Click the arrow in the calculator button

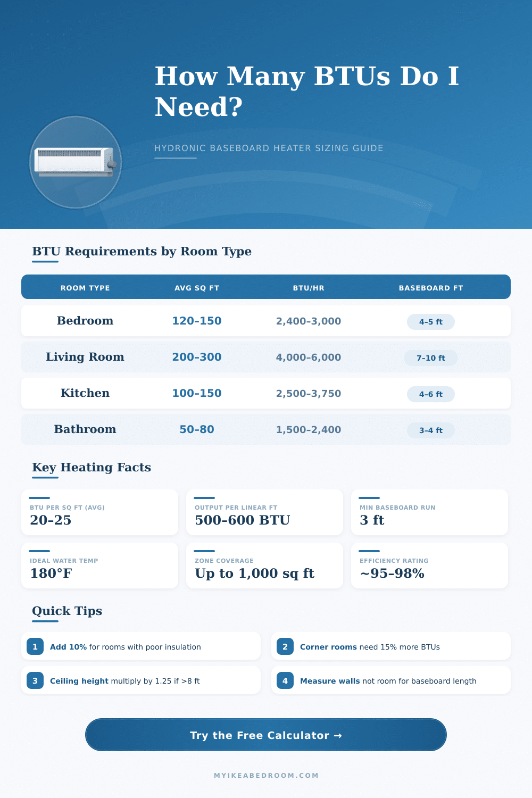[337, 735]
